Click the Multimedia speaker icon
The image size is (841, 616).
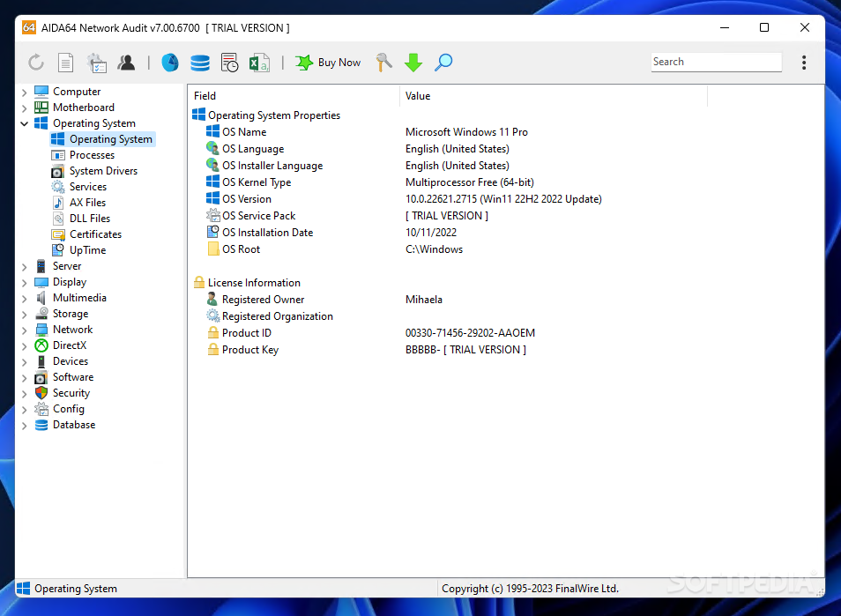tap(41, 298)
